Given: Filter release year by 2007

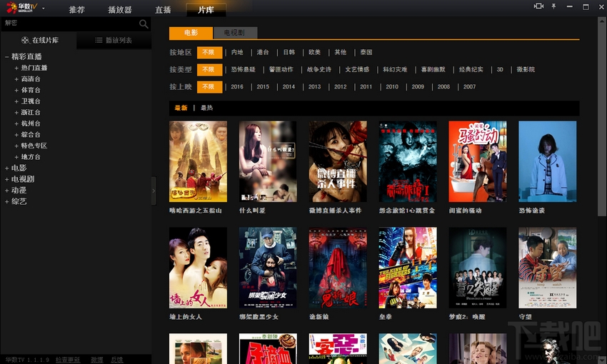Looking at the screenshot, I should [x=470, y=87].
